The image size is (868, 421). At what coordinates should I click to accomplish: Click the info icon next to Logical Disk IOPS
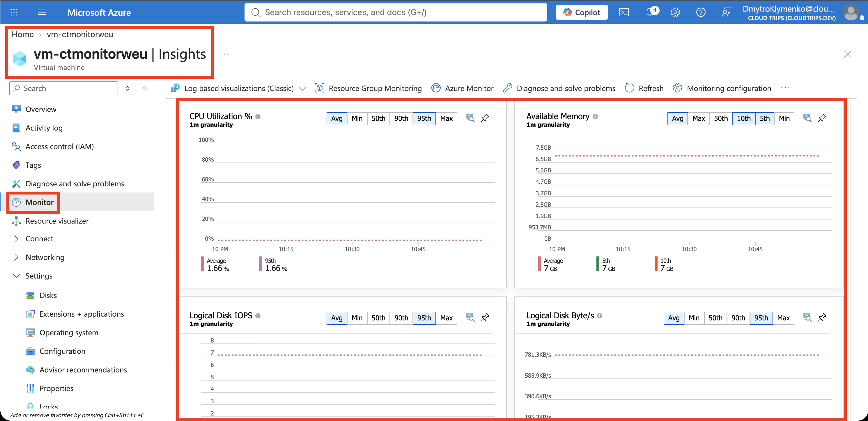point(258,316)
